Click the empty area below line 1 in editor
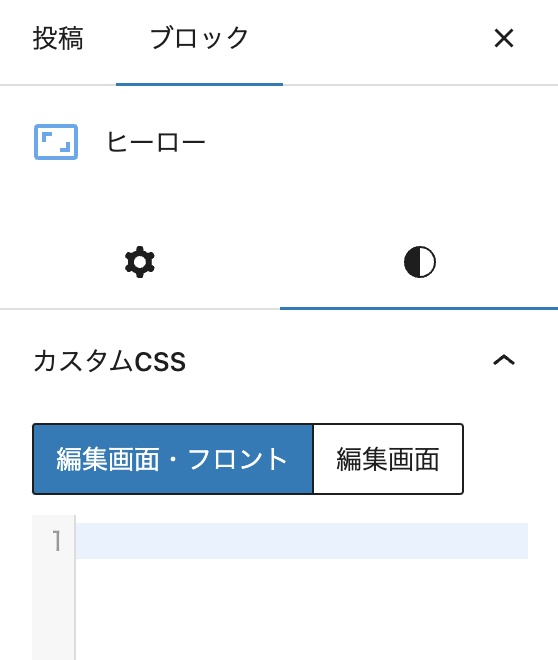This screenshot has width=558, height=660. point(302,609)
